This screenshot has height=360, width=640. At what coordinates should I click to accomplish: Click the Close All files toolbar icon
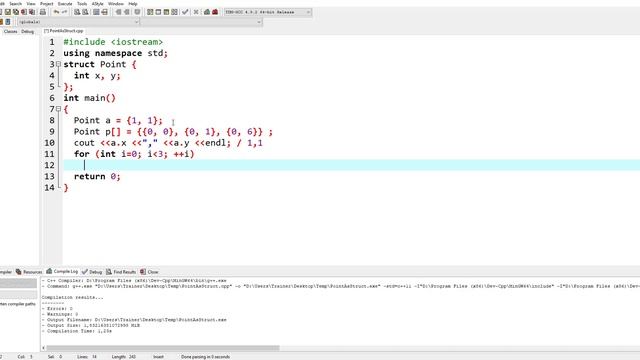tap(32, 12)
